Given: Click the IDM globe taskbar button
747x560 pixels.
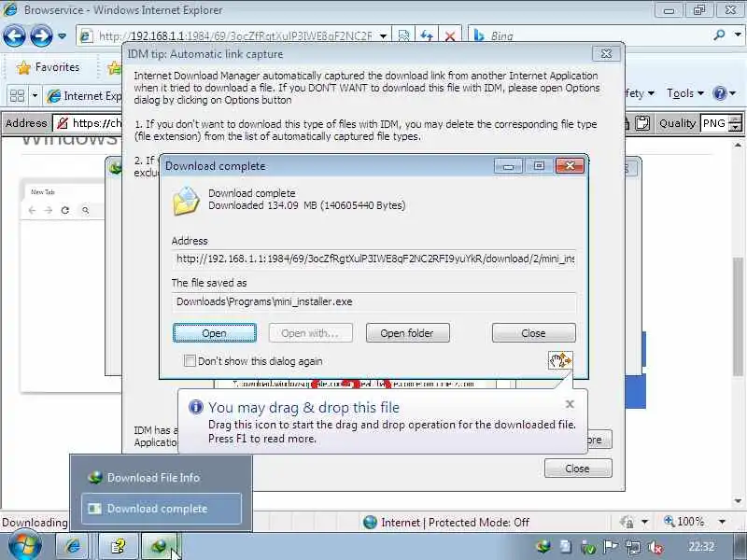Looking at the screenshot, I should coord(159,546).
